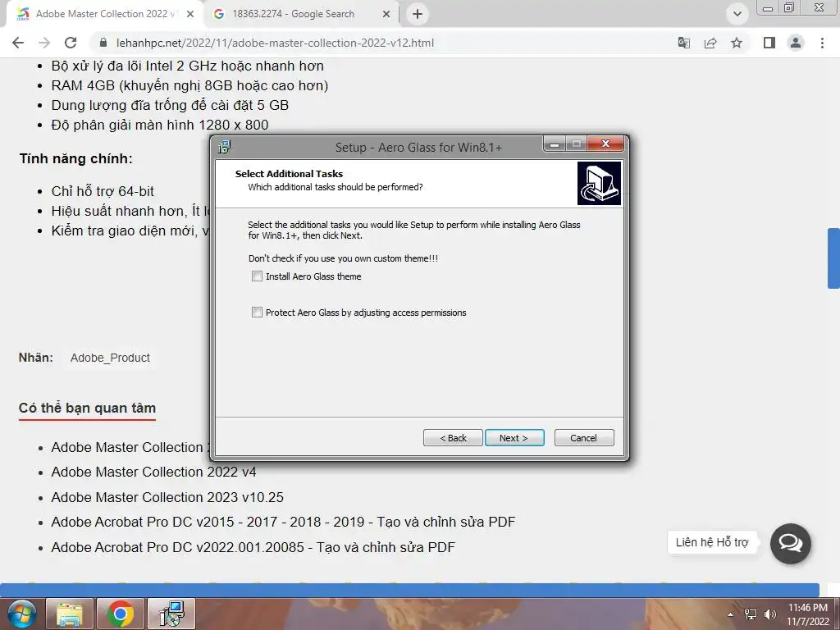The height and width of the screenshot is (630, 840).
Task: Open Adobe Master Collection 2023 v10.25 link
Action: point(167,497)
